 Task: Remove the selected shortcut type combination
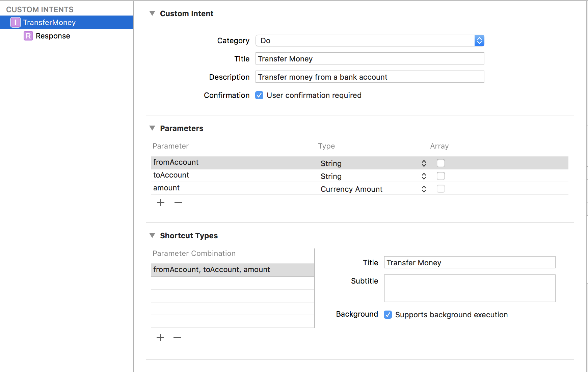(177, 338)
